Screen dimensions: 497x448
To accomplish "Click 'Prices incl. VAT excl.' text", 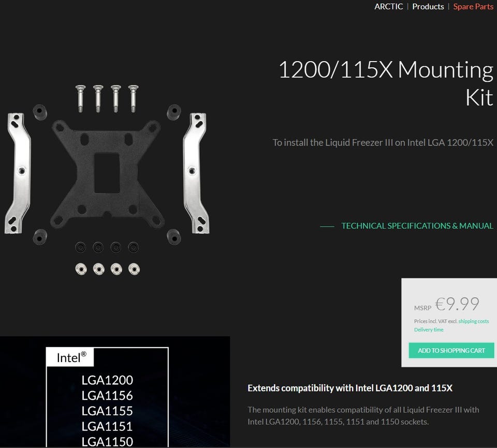I will [x=435, y=321].
